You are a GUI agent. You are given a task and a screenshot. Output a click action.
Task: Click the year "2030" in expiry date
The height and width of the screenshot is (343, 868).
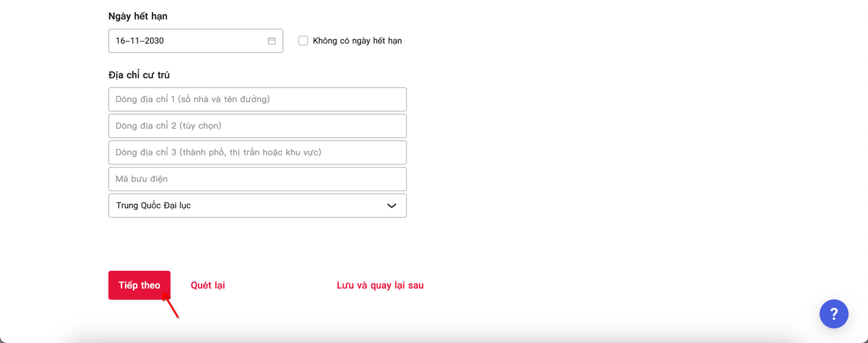(154, 41)
